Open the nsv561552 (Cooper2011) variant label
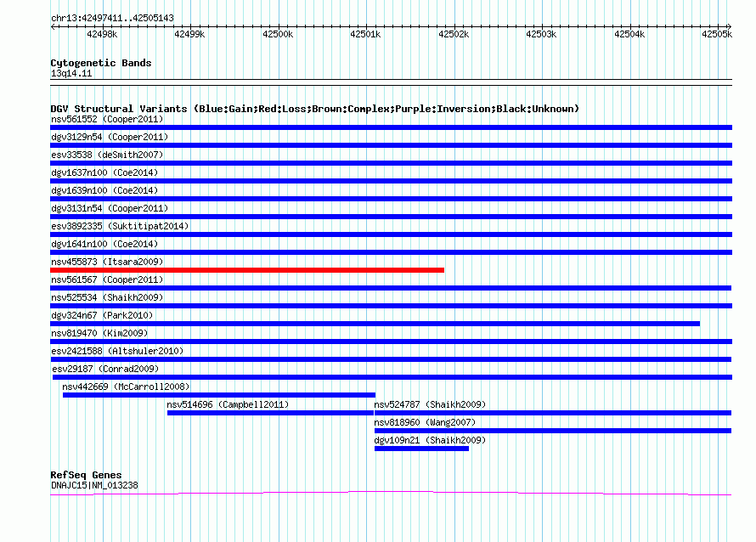 click(106, 119)
